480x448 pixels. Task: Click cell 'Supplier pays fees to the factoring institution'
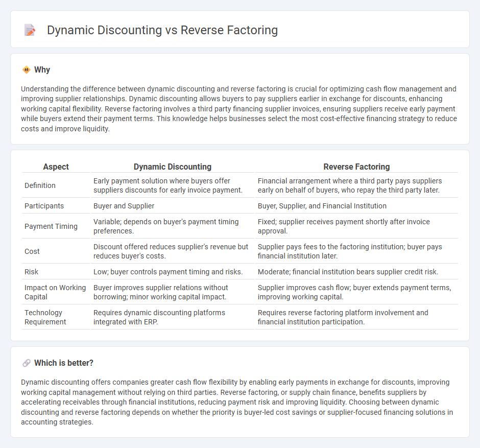tap(356, 251)
